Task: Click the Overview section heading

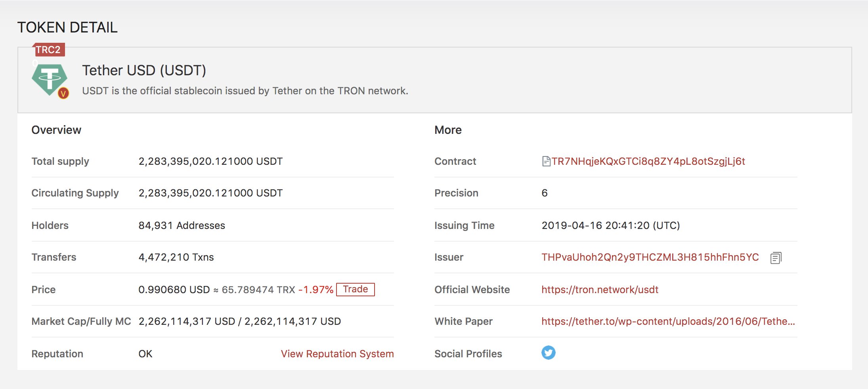Action: (56, 130)
